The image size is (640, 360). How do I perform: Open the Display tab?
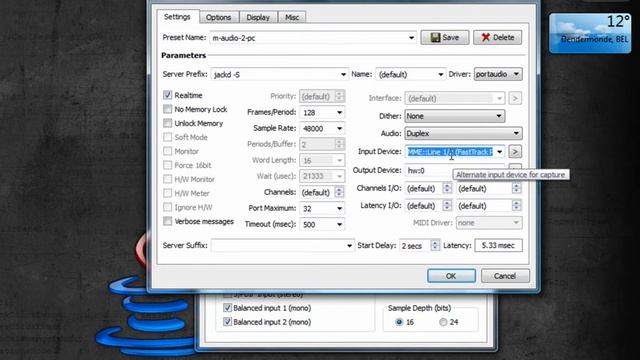pos(258,17)
